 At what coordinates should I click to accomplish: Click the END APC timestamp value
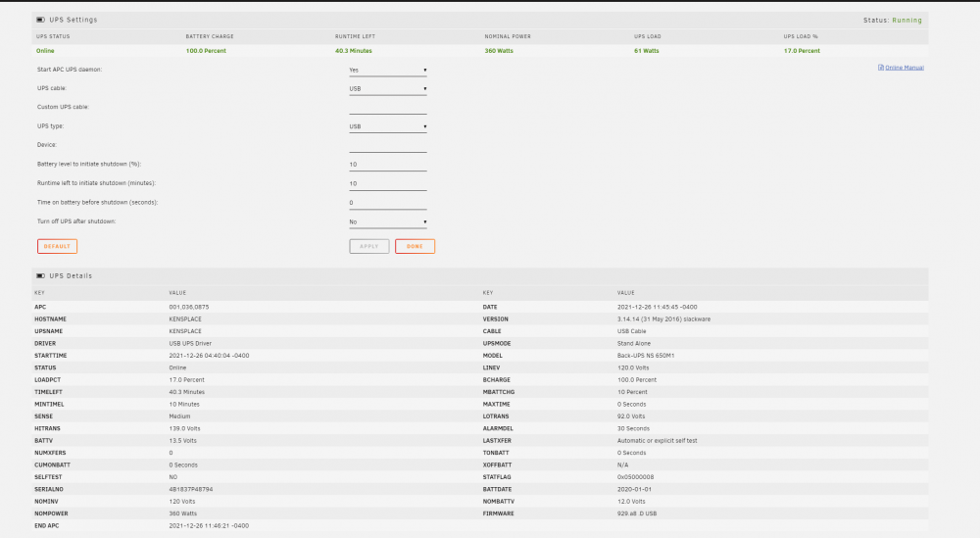tap(209, 525)
